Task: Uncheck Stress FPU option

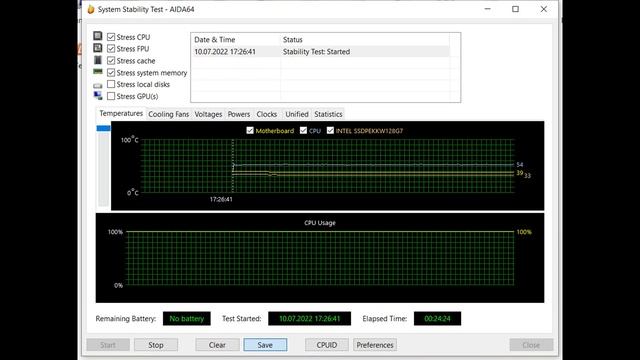Action: 111,49
